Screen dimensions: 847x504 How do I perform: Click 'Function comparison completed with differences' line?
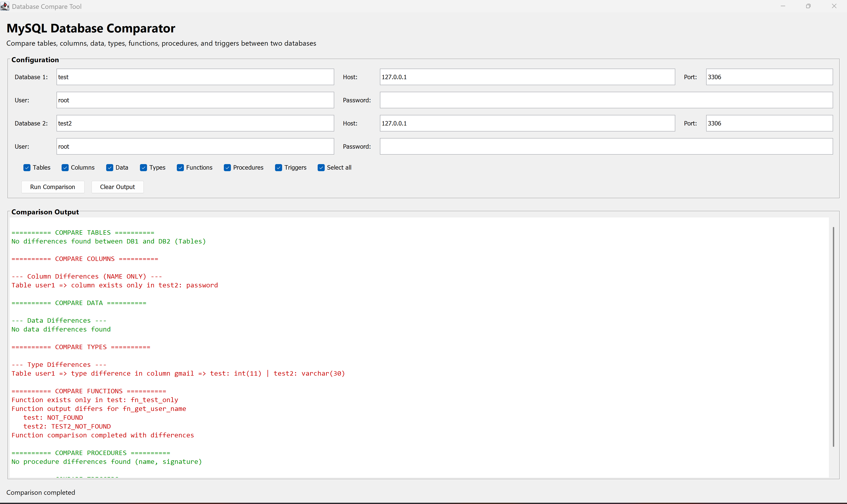point(103,435)
